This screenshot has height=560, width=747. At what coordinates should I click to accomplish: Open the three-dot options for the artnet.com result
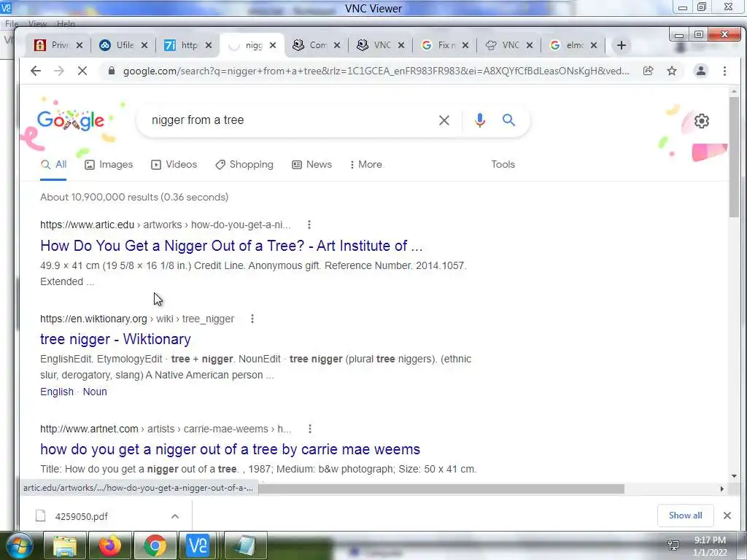click(310, 429)
